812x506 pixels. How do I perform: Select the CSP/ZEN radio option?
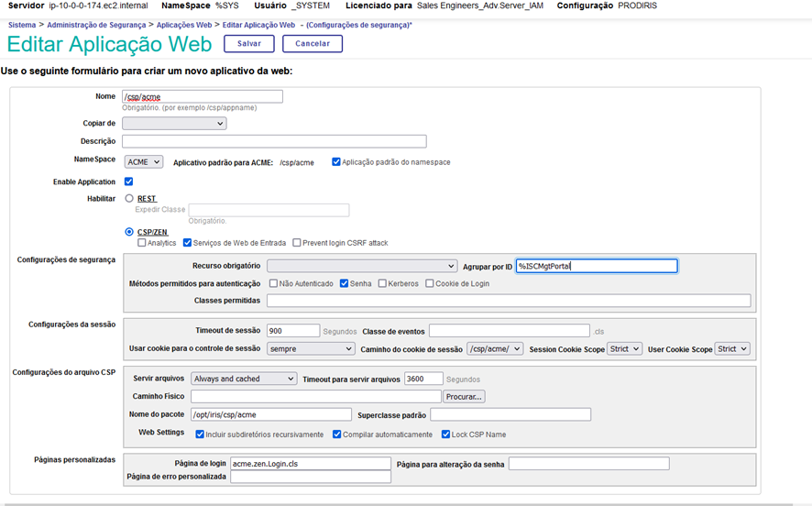[129, 232]
